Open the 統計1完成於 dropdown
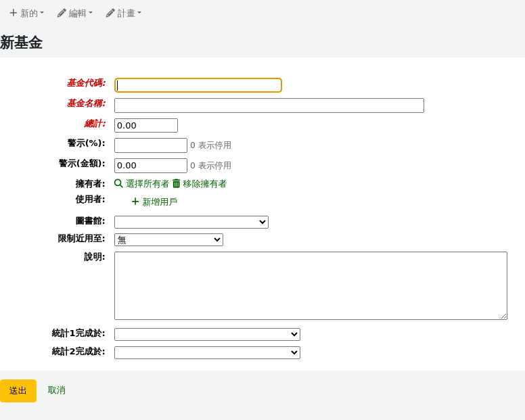This screenshot has height=420, width=525. [x=207, y=334]
